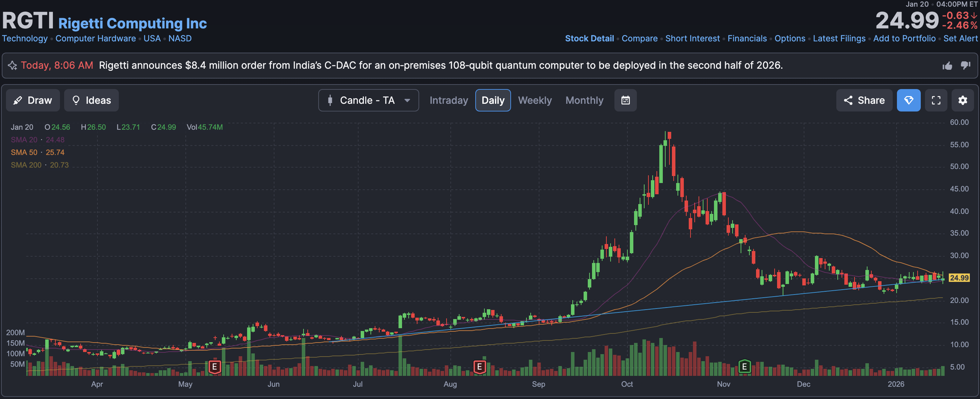Enter fullscreen chart mode

[x=936, y=101]
